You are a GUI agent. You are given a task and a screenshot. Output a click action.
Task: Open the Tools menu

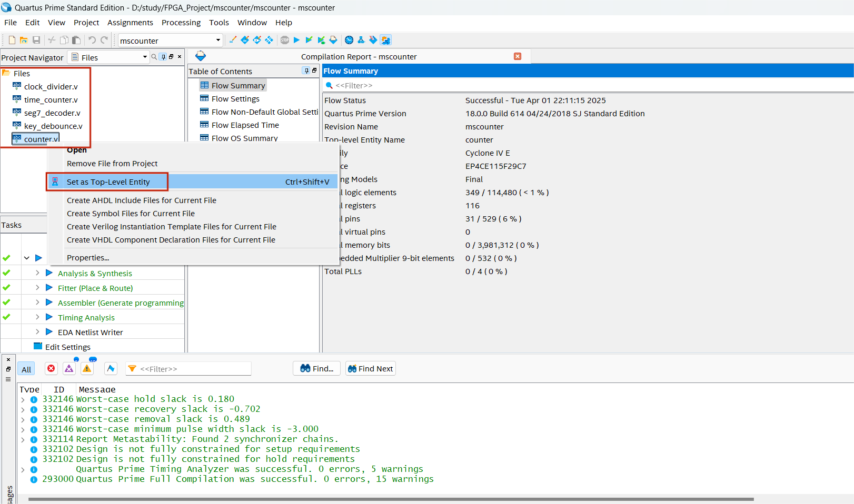click(x=219, y=23)
